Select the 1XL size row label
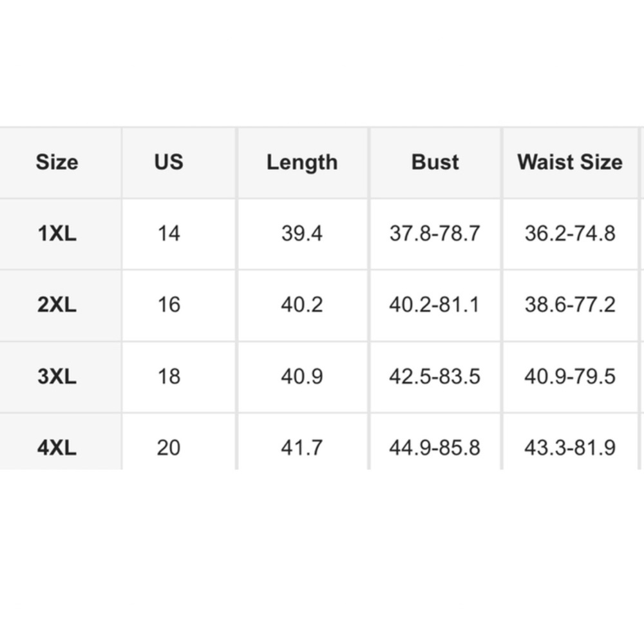The width and height of the screenshot is (644, 644). point(57,234)
